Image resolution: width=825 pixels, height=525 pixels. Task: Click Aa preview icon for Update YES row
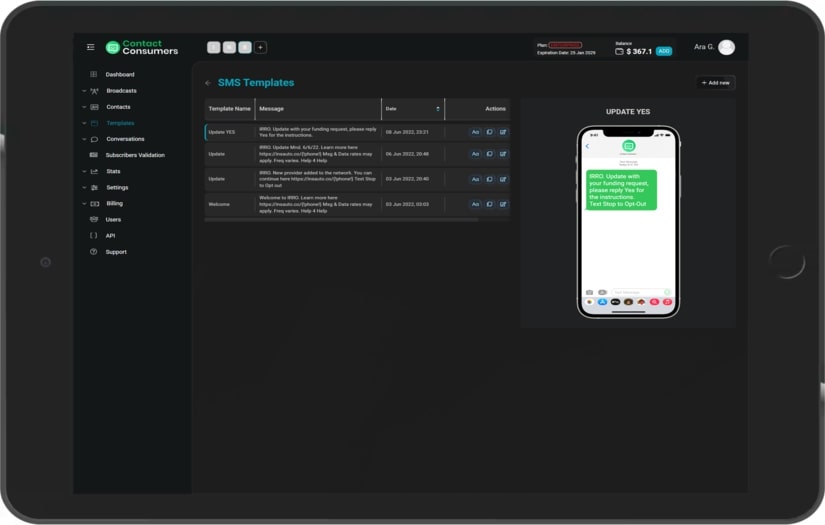click(x=475, y=132)
